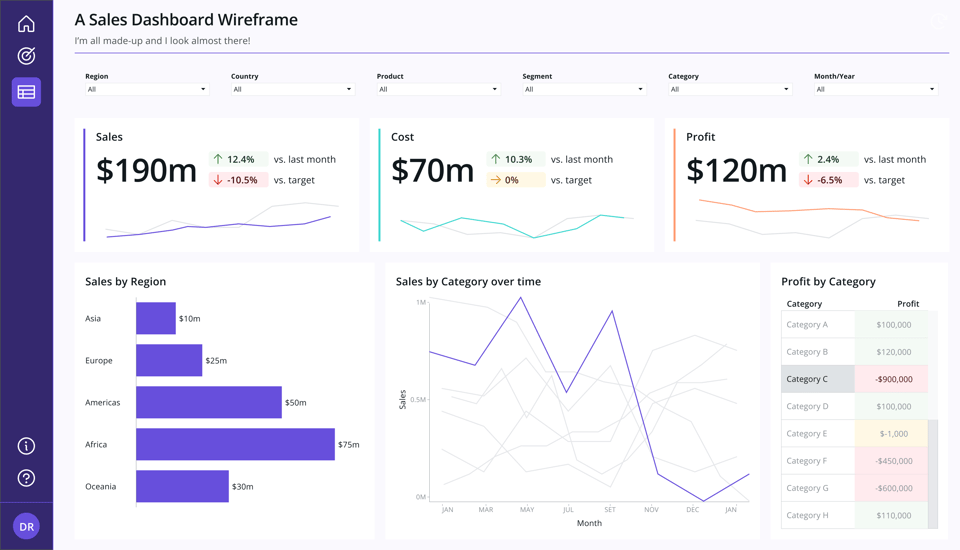The image size is (960, 550).
Task: Select the Category C table row
Action: (x=855, y=379)
